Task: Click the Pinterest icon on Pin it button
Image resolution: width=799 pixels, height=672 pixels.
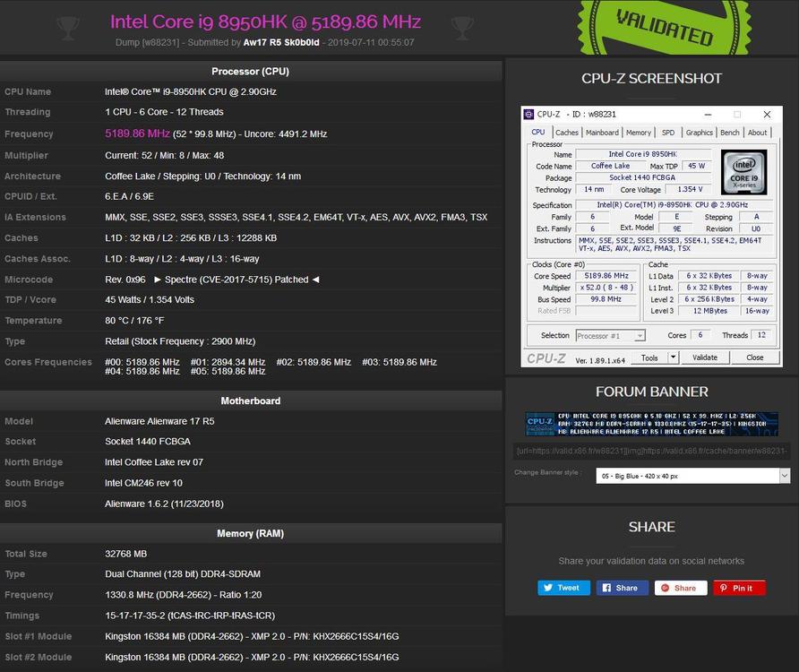Action: pos(723,588)
